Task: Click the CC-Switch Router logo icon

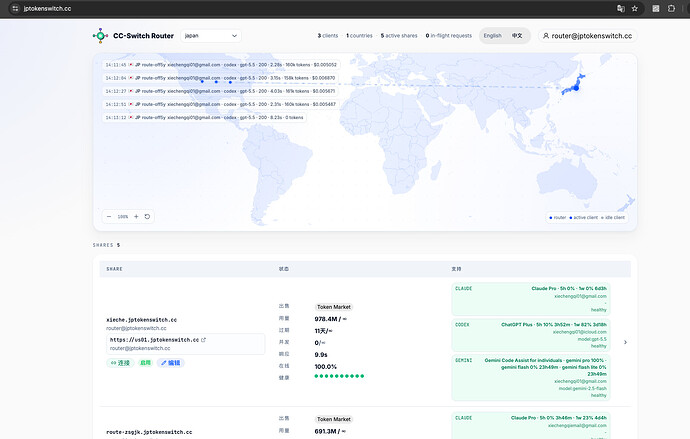Action: click(100, 36)
